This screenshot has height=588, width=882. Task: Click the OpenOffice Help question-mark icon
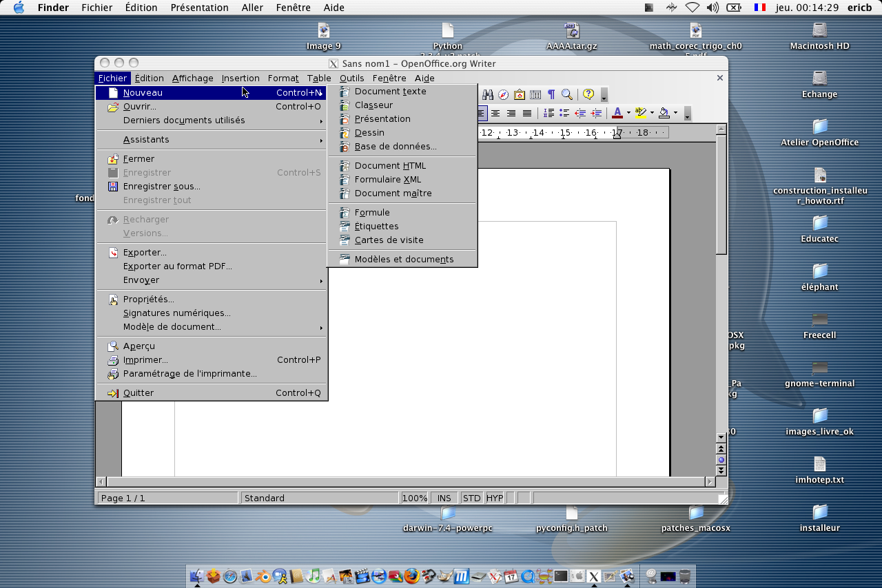588,94
